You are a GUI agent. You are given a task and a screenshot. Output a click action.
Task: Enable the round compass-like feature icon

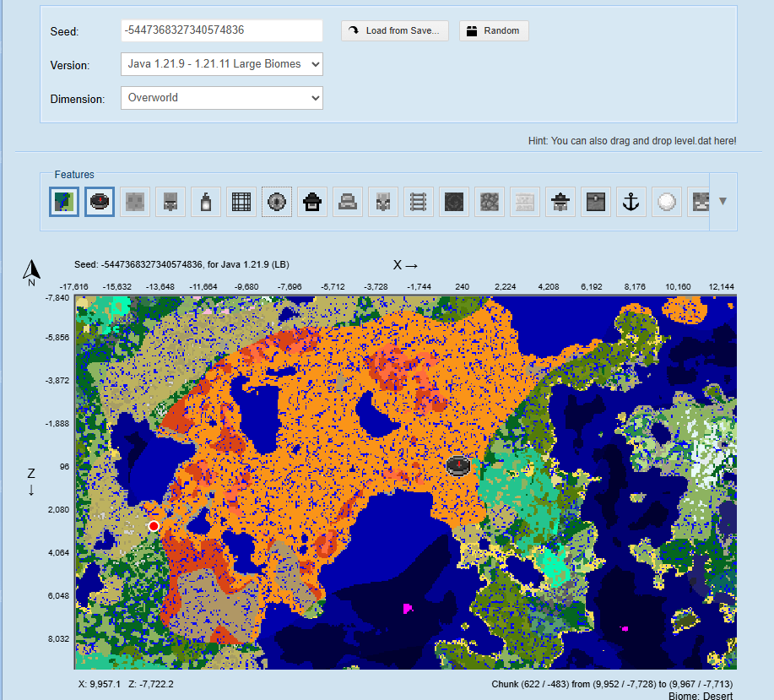277,202
